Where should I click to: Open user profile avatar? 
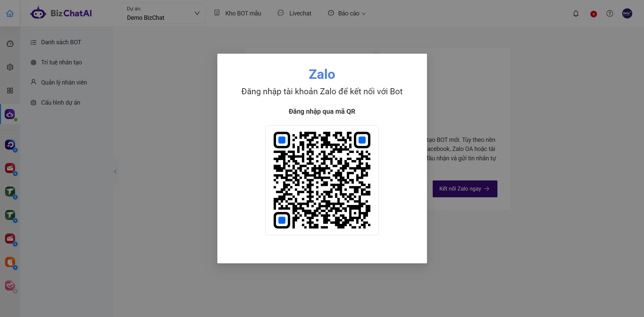[627, 13]
